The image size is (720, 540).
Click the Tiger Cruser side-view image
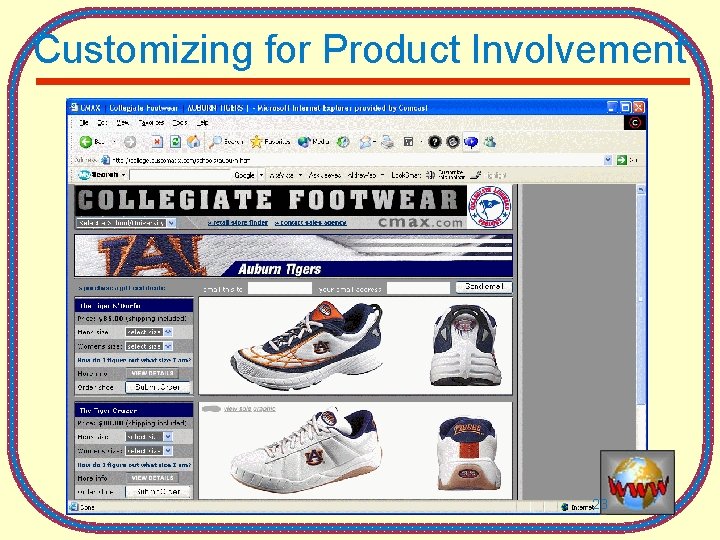click(306, 449)
